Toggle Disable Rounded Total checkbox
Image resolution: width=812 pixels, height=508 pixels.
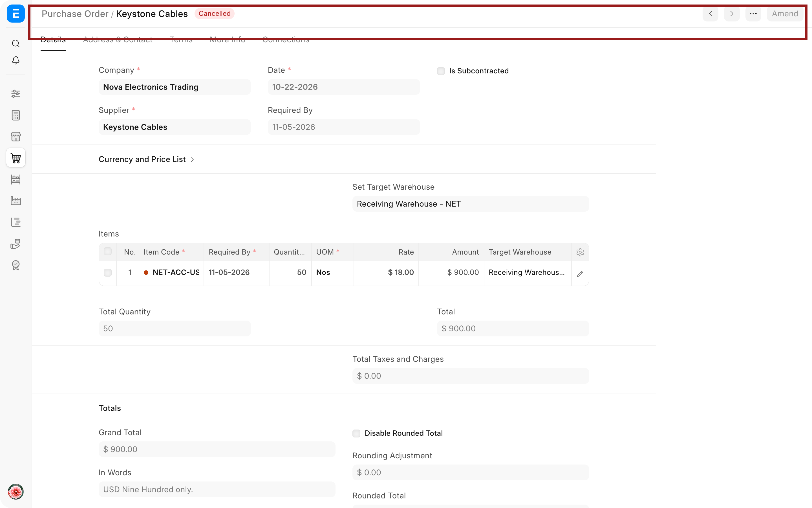356,433
